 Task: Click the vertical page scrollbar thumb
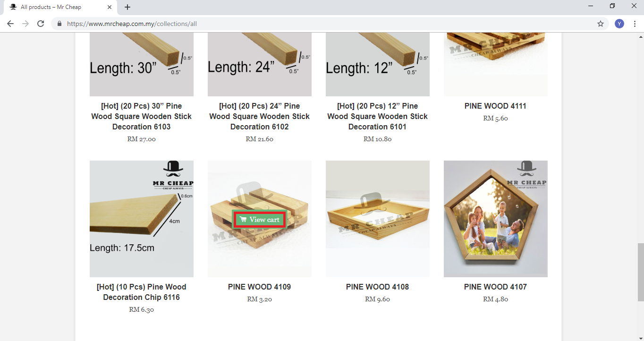[640, 272]
